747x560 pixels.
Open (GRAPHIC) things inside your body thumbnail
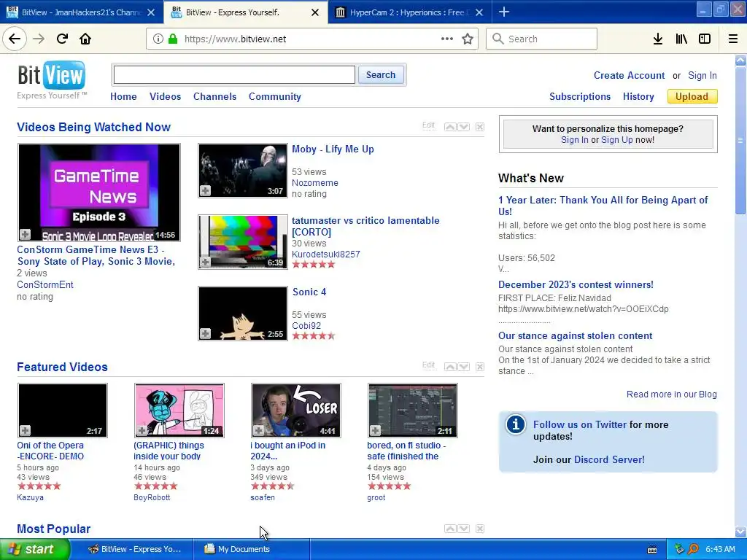click(179, 410)
